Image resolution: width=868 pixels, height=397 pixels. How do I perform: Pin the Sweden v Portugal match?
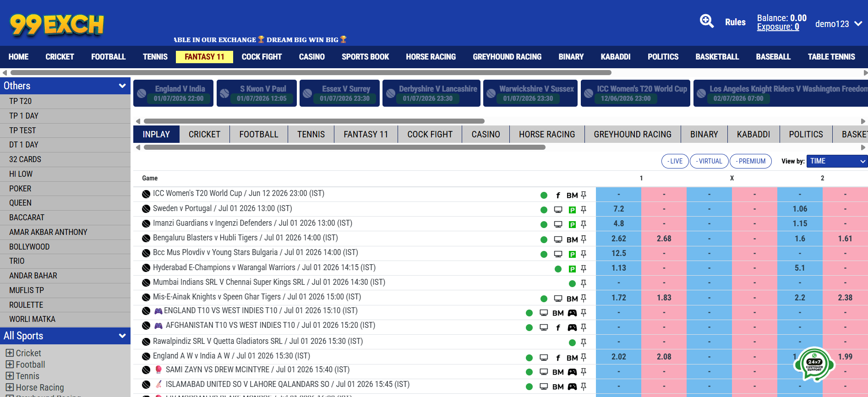[584, 210]
